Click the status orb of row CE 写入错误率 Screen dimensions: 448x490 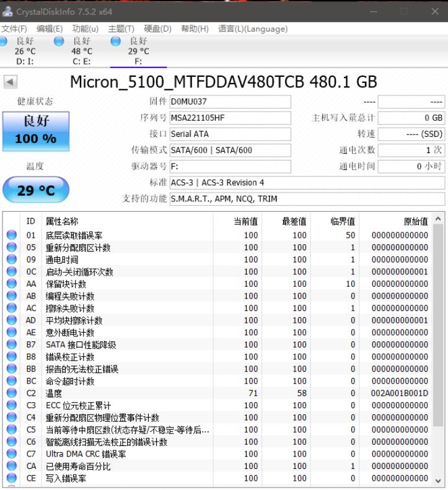[12, 478]
